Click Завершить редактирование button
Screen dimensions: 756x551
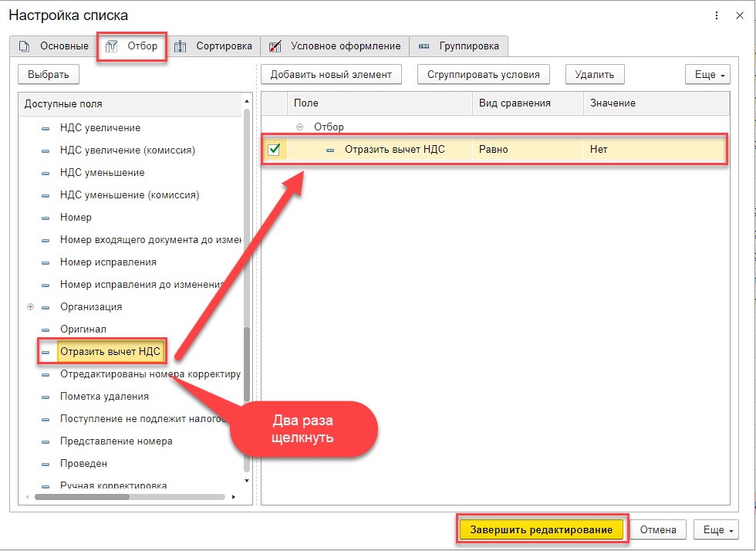point(542,529)
